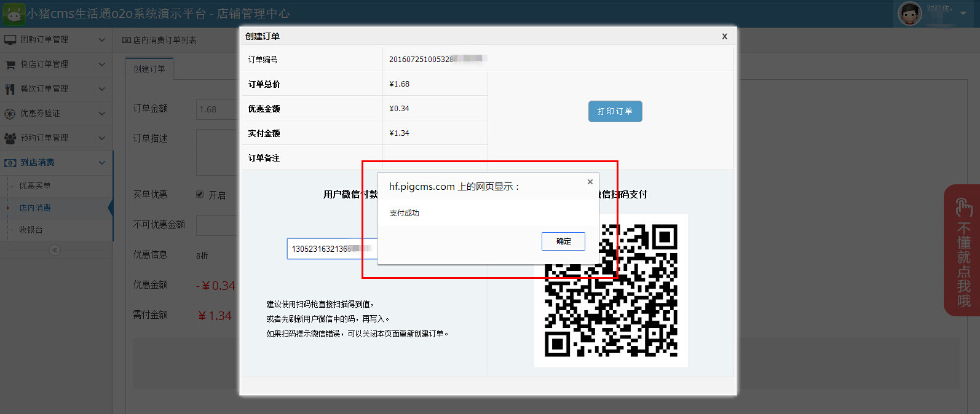The width and height of the screenshot is (980, 414).
Task: Toggle the 快店订单管理 chevron arrow
Action: click(102, 64)
